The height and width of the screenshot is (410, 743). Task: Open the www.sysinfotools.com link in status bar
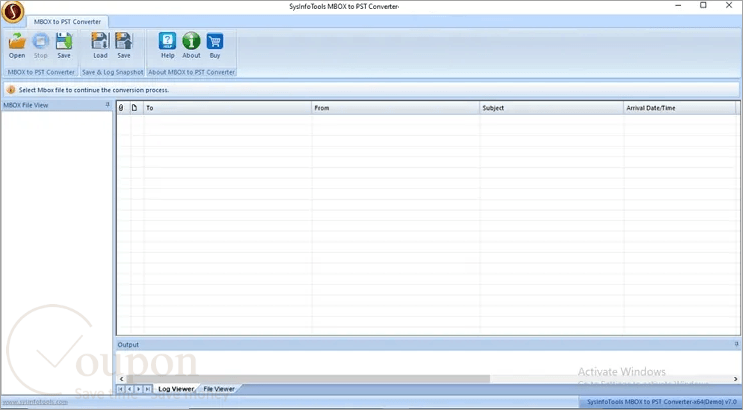(x=35, y=402)
